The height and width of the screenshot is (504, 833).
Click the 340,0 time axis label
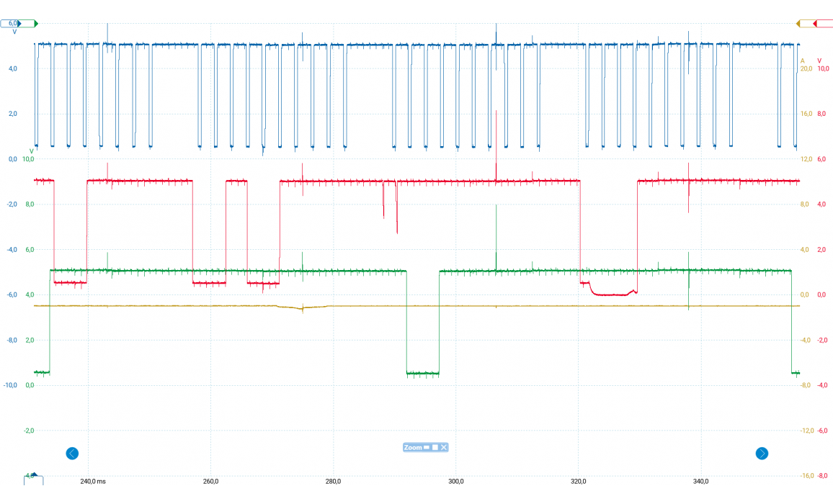pos(701,482)
